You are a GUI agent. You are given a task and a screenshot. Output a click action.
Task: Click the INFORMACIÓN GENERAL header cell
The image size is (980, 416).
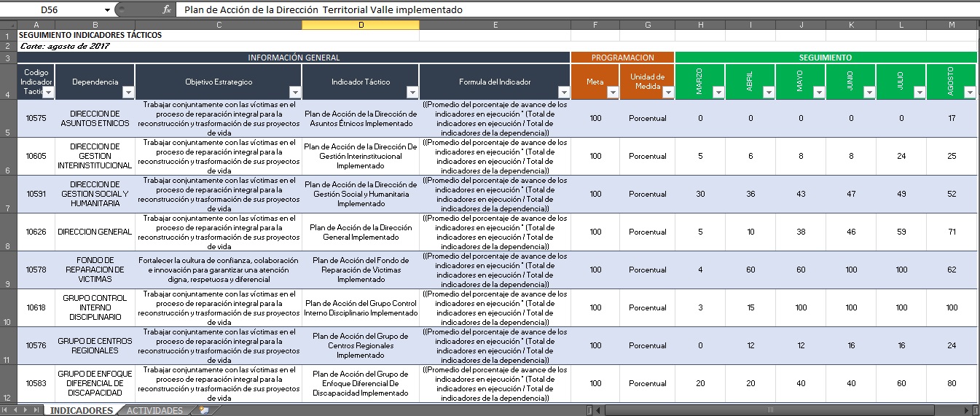click(x=294, y=58)
